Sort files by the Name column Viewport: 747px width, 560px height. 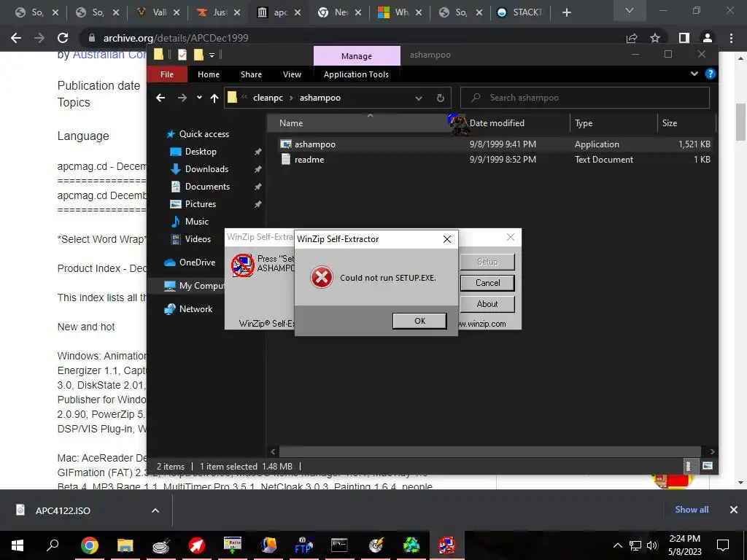click(x=291, y=122)
